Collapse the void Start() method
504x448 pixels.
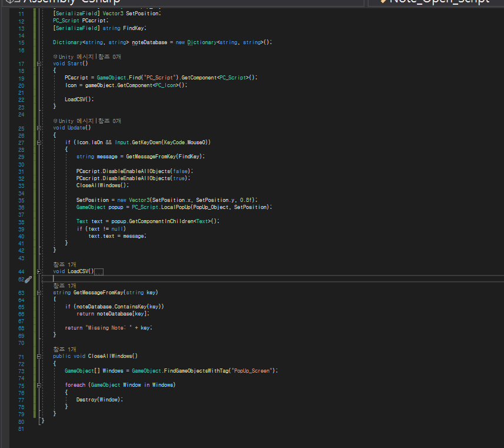[39, 64]
